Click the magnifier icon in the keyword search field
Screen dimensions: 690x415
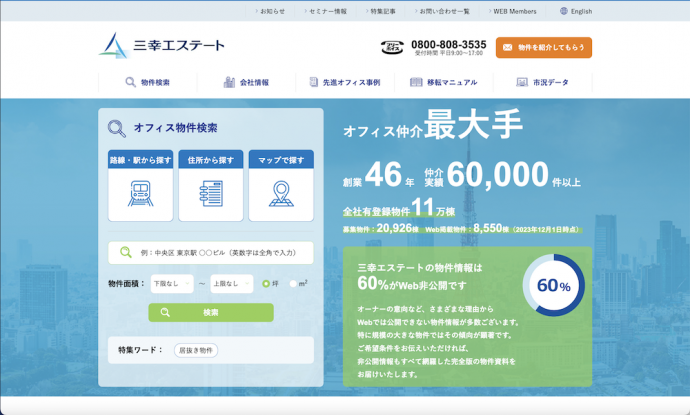pos(126,253)
